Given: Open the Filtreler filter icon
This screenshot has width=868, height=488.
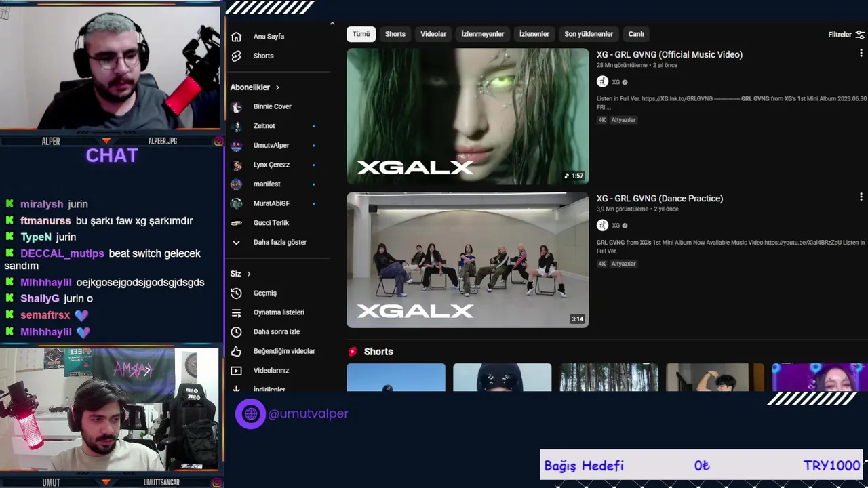Looking at the screenshot, I should tap(860, 35).
